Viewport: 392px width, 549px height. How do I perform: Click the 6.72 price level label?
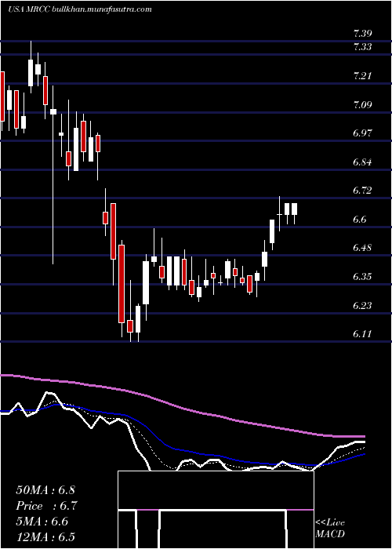(362, 191)
